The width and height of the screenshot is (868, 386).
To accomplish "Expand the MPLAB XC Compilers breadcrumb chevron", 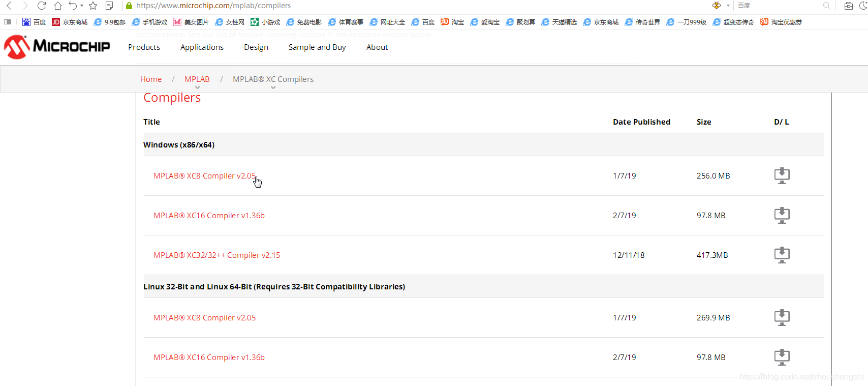I will (x=273, y=87).
